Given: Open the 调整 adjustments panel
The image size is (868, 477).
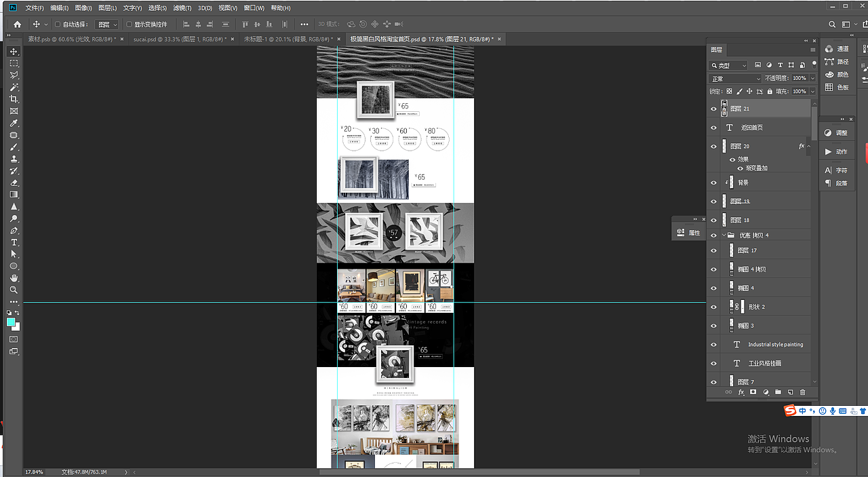Looking at the screenshot, I should click(836, 133).
